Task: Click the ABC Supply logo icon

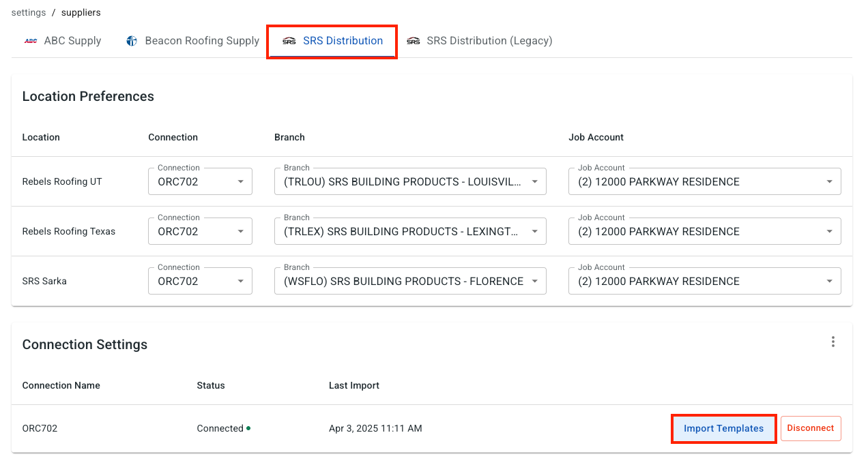Action: pos(31,41)
